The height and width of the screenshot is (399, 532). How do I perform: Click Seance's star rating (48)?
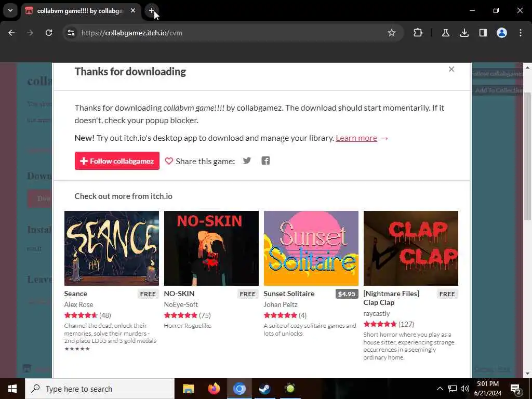(x=87, y=315)
